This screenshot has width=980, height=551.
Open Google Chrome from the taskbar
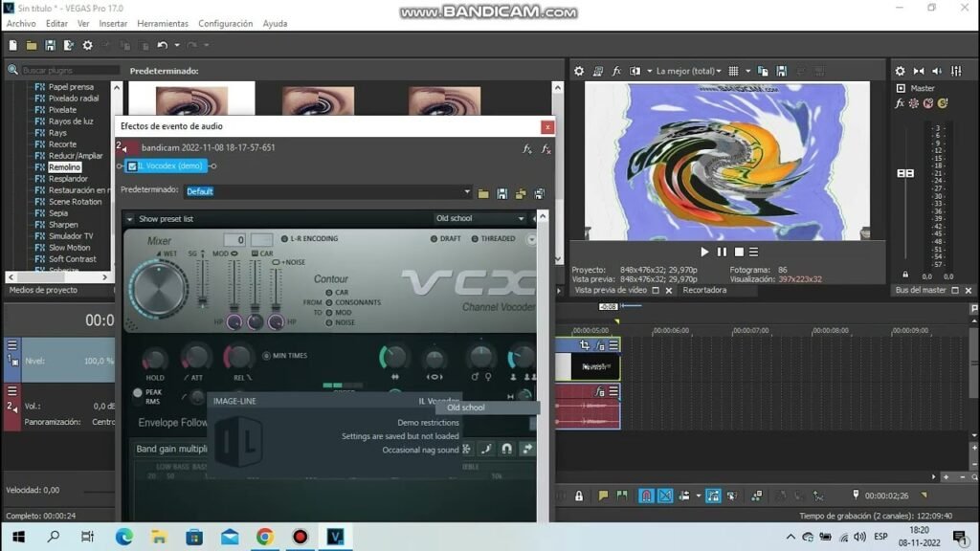(x=265, y=537)
